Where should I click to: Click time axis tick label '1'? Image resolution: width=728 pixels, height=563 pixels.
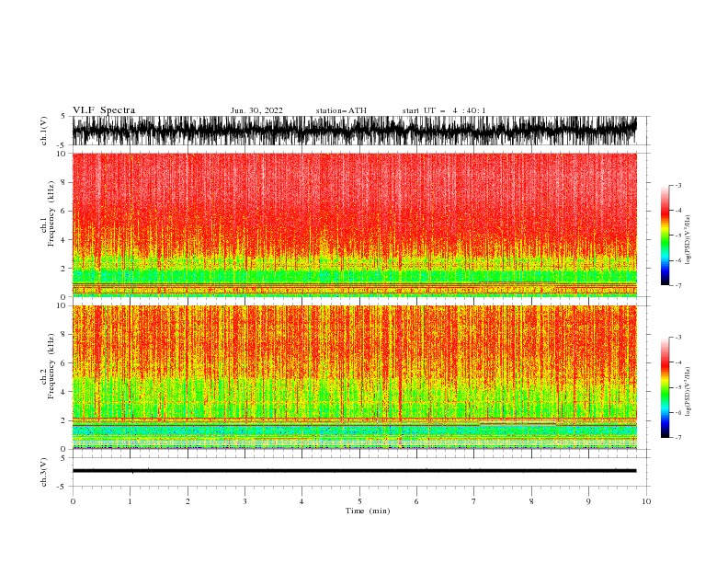point(130,501)
